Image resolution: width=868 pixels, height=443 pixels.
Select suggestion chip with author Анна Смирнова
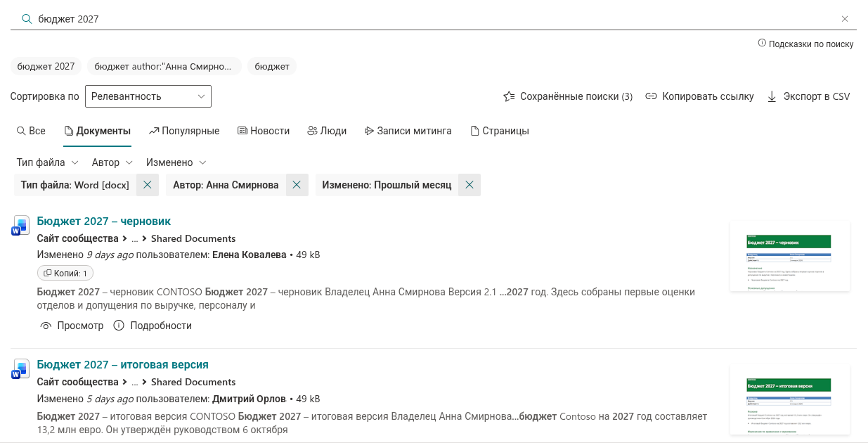(164, 66)
